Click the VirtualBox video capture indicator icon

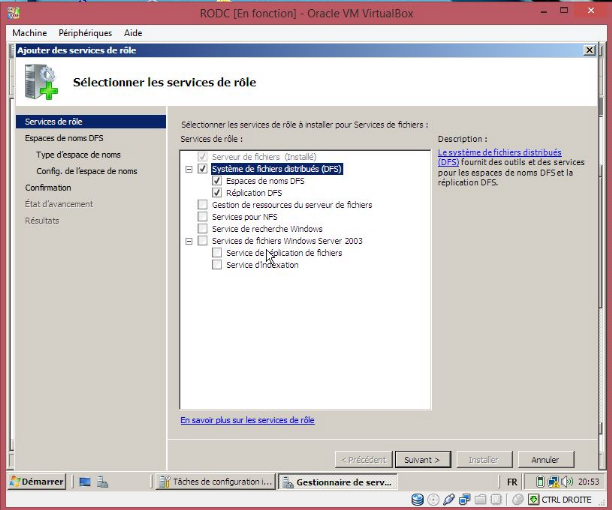coord(518,499)
